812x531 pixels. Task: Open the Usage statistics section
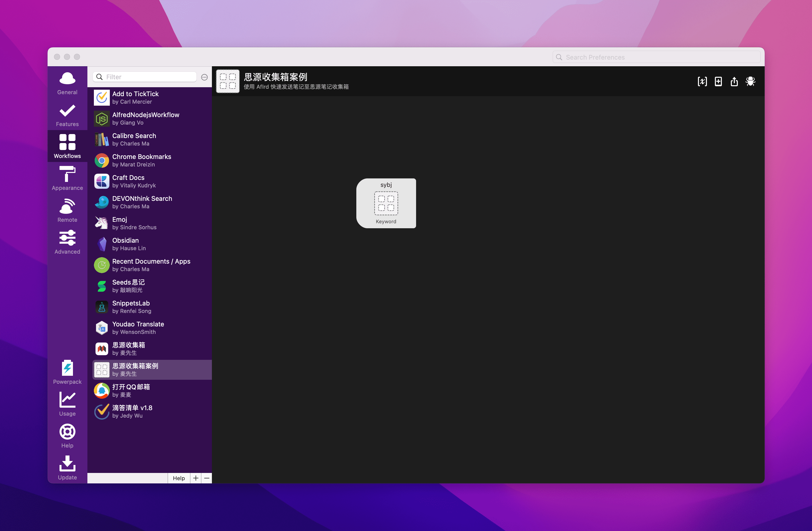click(67, 404)
